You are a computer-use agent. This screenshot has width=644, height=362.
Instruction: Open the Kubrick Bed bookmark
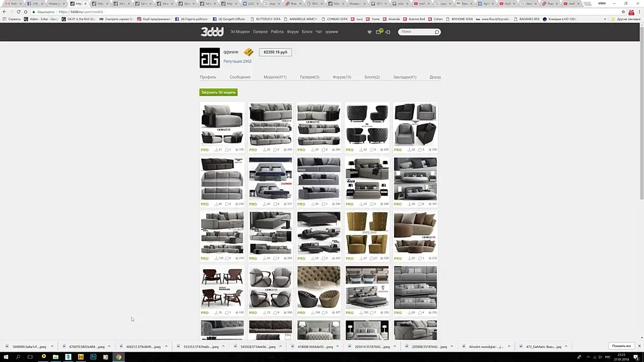tap(414, 19)
